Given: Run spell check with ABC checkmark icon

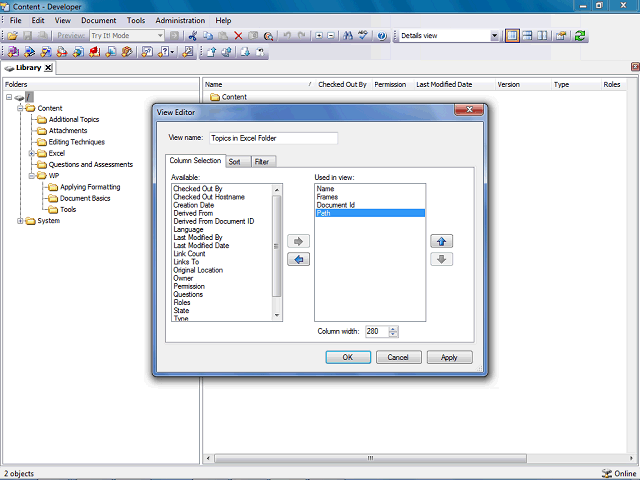Looking at the screenshot, I should coord(363,36).
